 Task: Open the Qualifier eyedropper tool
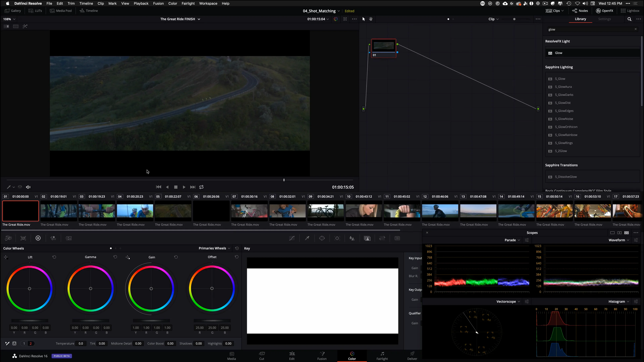click(307, 238)
